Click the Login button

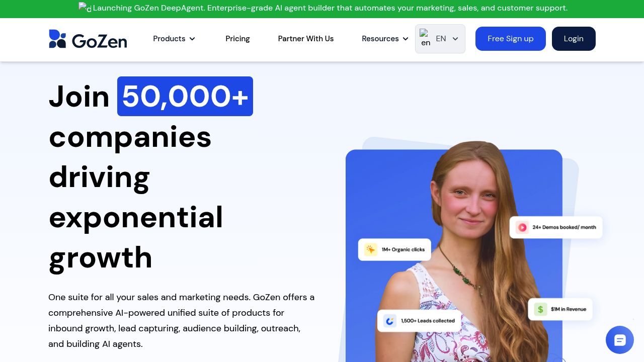click(574, 39)
